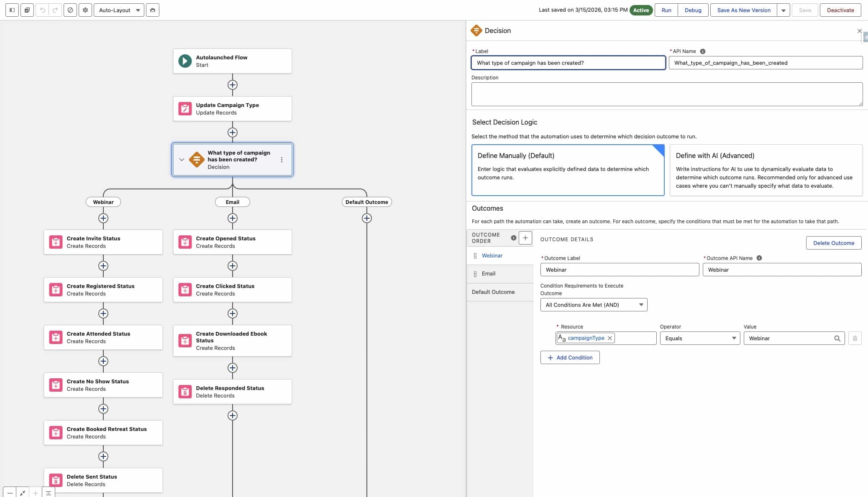Click the Add Condition button
Image resolution: width=868 pixels, height=497 pixels.
[x=570, y=357]
